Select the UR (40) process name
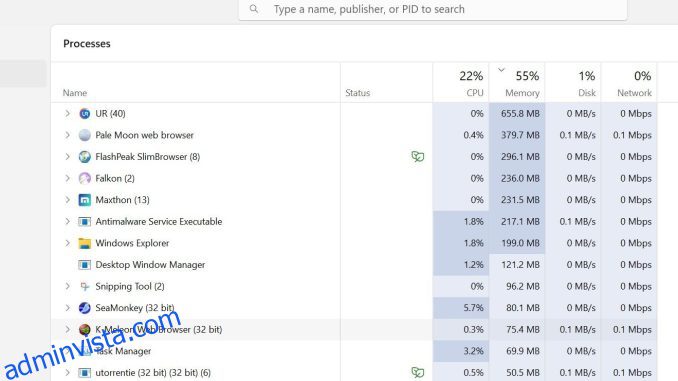 tap(110, 114)
